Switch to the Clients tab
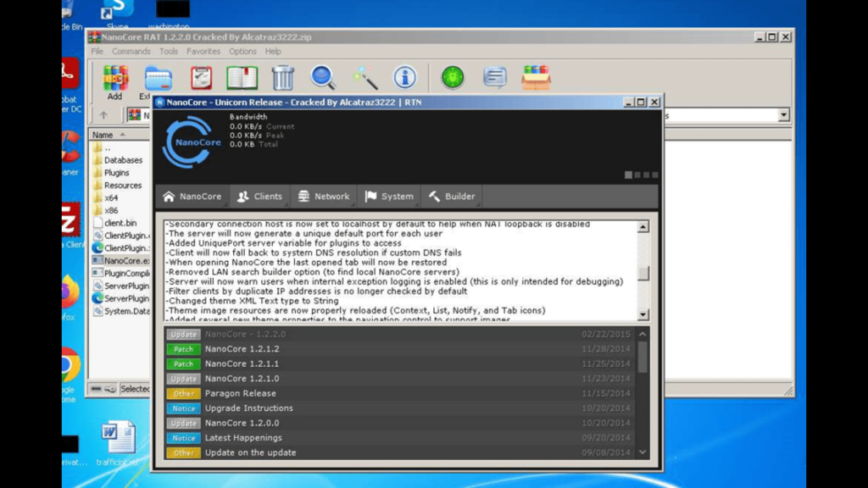This screenshot has width=868, height=488. 259,197
